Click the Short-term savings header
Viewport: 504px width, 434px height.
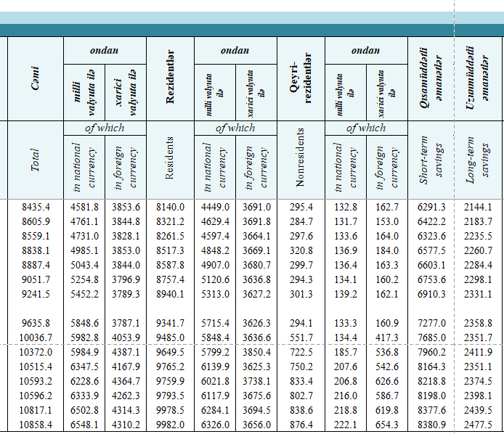pyautogui.click(x=431, y=160)
